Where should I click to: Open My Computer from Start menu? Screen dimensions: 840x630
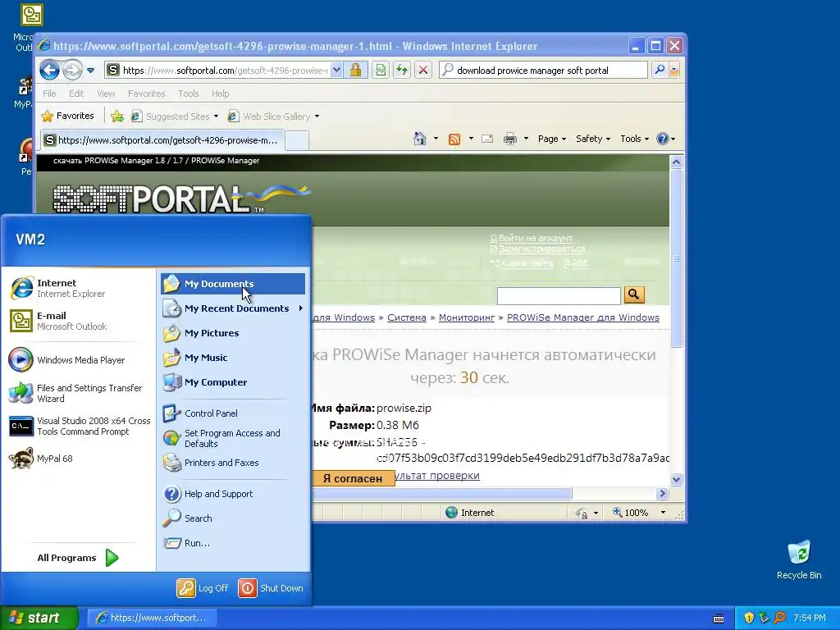pos(233,382)
